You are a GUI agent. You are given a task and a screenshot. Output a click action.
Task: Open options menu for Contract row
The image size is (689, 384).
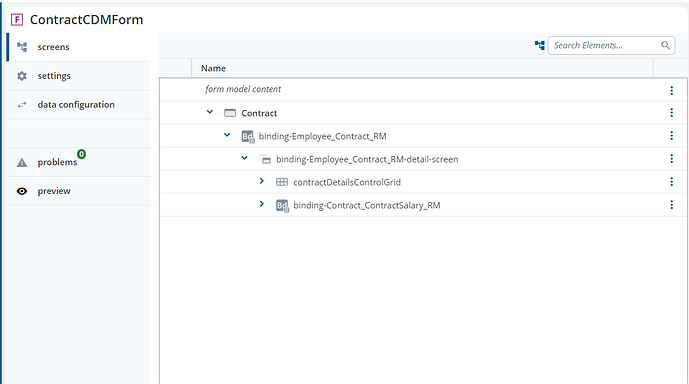[x=671, y=113]
